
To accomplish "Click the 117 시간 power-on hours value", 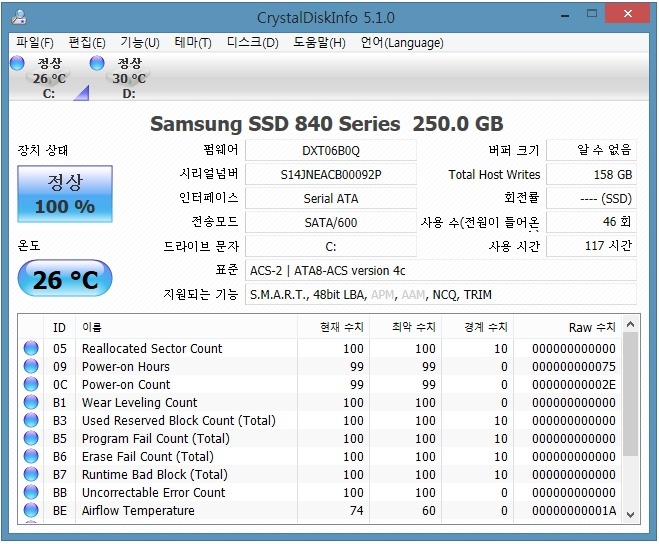I will (591, 246).
